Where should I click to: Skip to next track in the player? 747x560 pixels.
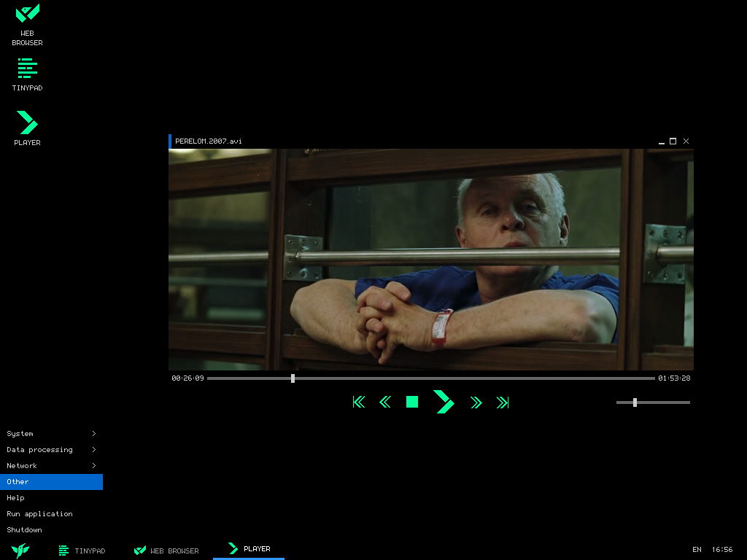(x=503, y=402)
